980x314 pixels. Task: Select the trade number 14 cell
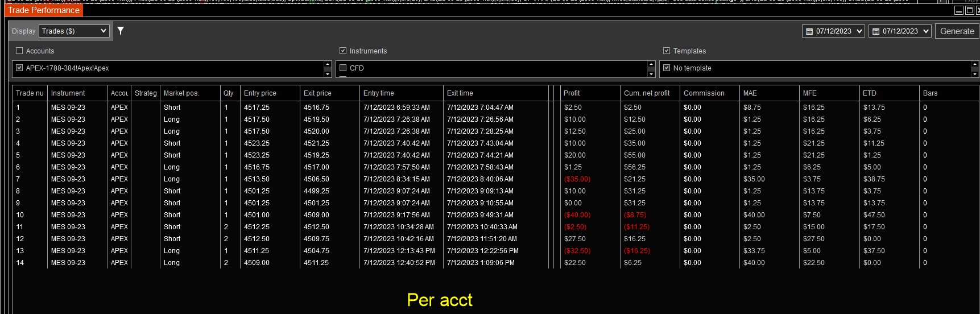tap(30, 263)
